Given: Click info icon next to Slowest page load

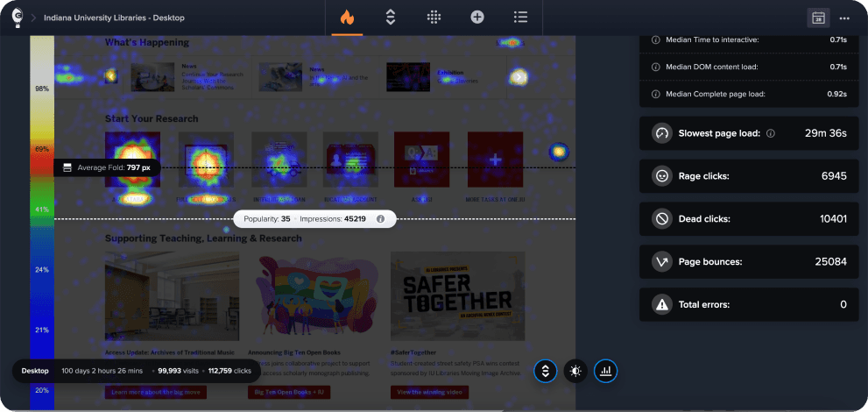Looking at the screenshot, I should click(x=771, y=133).
